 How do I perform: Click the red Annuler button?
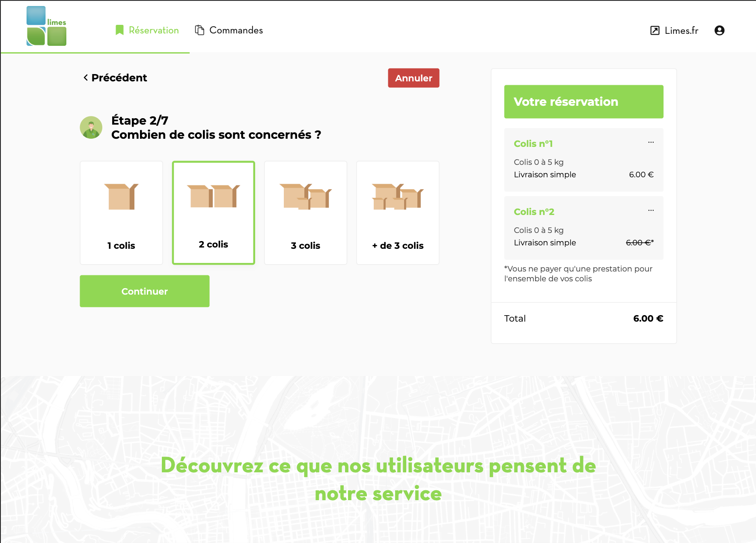pos(413,78)
